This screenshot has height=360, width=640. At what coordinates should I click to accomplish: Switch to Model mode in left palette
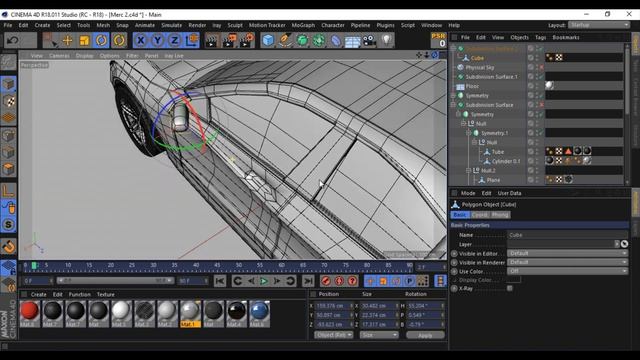coord(9,85)
